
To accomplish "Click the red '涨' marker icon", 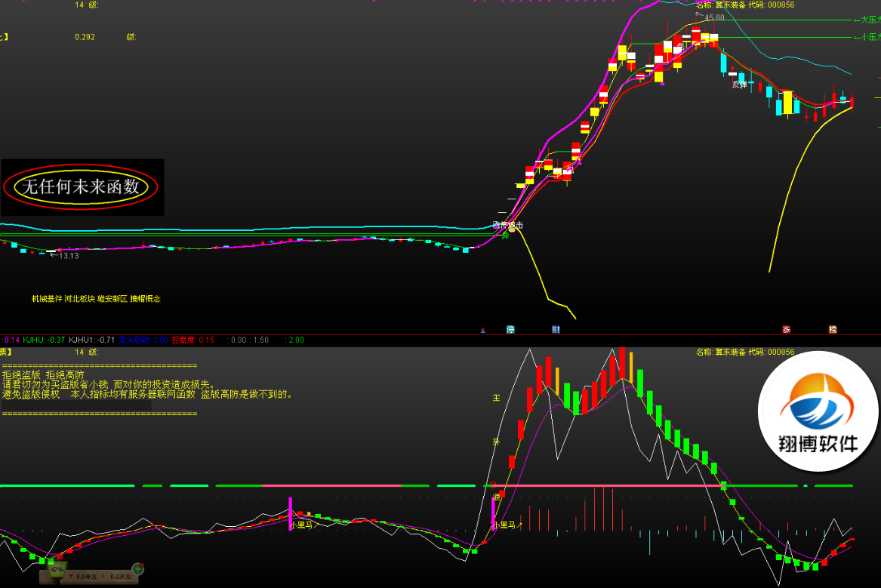I will tap(787, 330).
